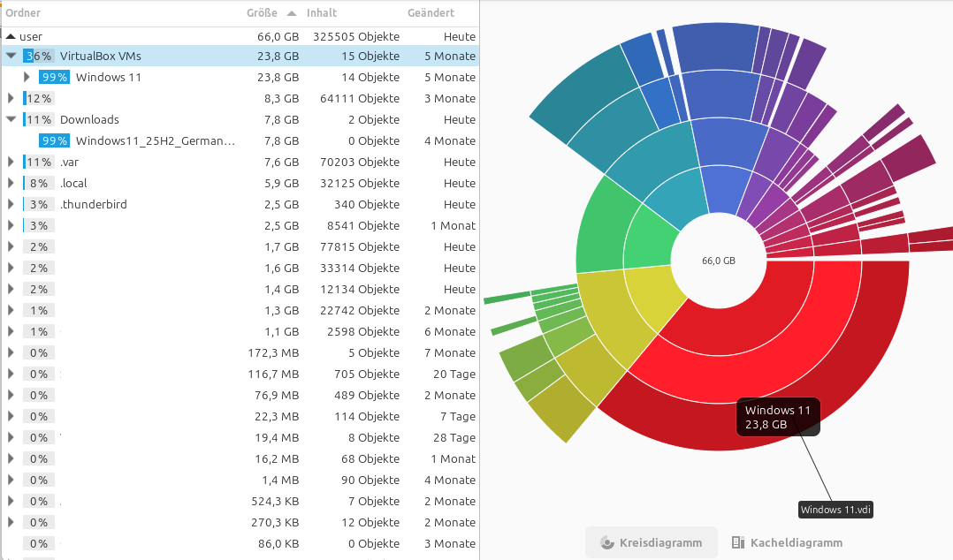Select the .thunderbird folder name
The image size is (953, 560).
94,205
